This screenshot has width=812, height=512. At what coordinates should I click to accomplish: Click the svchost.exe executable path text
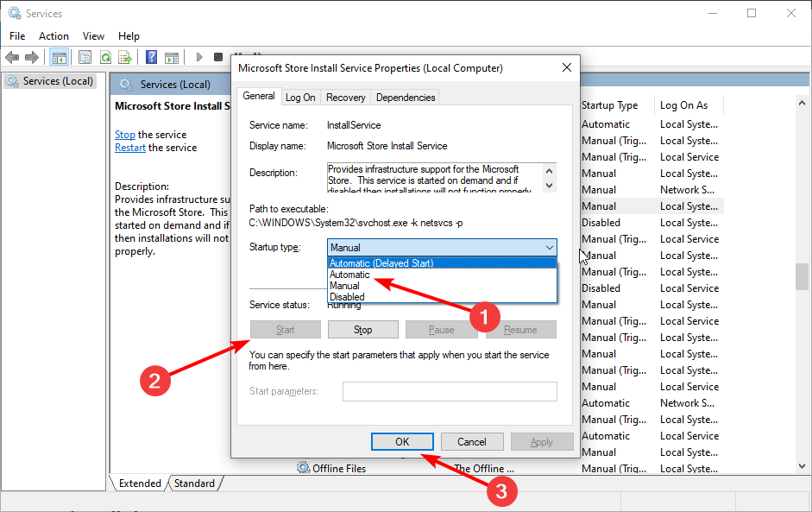(356, 223)
